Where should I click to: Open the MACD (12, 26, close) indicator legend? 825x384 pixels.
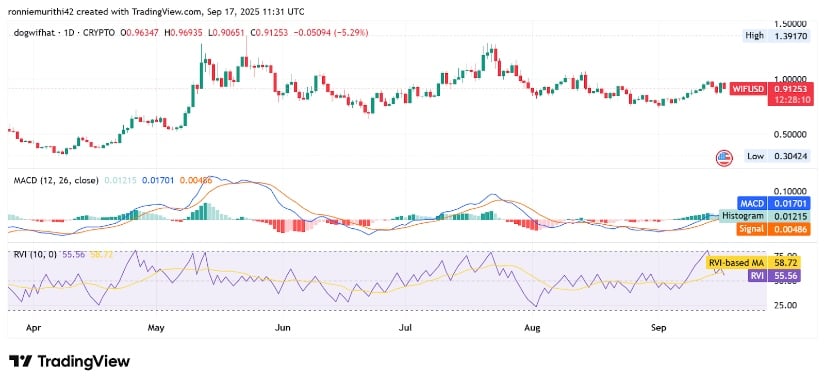[55, 180]
